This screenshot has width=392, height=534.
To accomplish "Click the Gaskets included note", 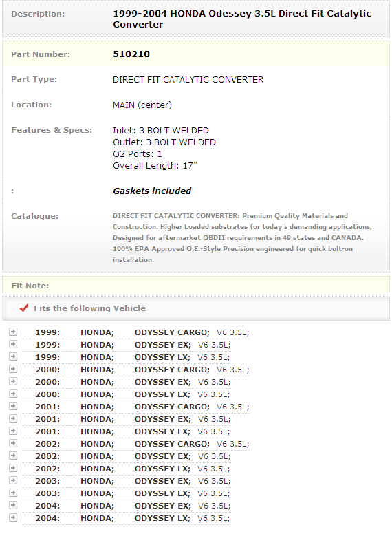I will point(152,191).
